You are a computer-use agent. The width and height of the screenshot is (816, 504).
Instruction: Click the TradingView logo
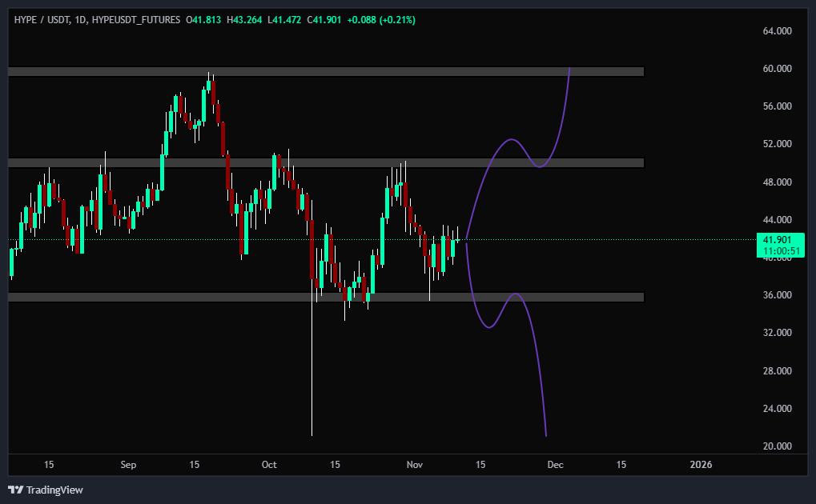46,490
